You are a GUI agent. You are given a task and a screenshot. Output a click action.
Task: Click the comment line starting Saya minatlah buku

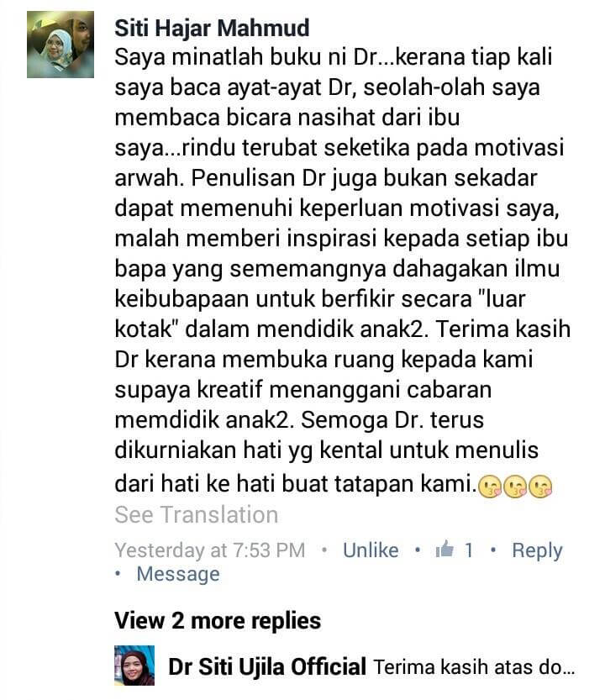[x=334, y=58]
